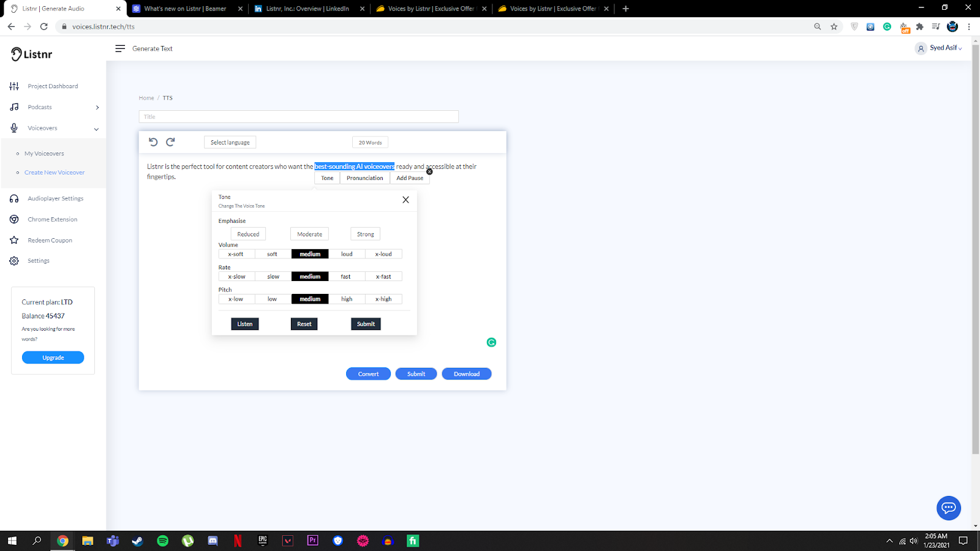Set Volume to x-soft
The image size is (980, 551).
coord(236,254)
